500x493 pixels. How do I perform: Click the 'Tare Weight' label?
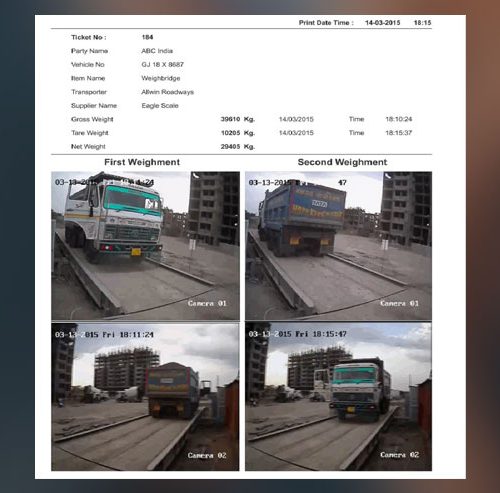90,133
